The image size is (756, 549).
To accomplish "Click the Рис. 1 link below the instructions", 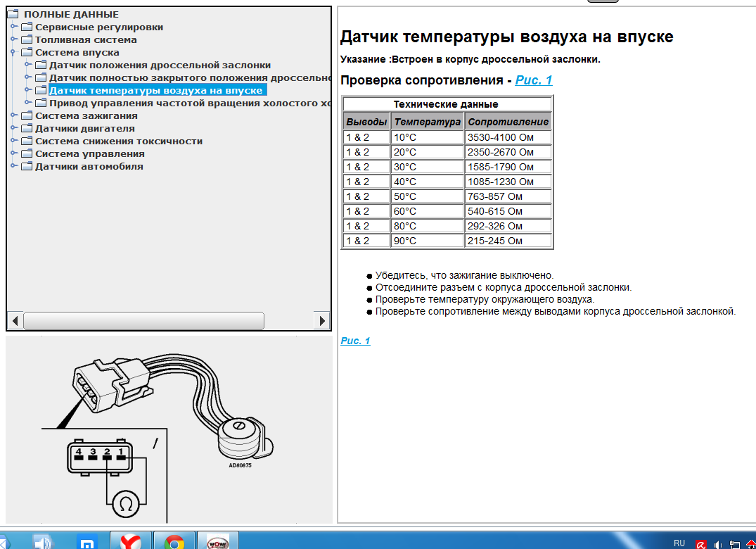I will tap(355, 341).
